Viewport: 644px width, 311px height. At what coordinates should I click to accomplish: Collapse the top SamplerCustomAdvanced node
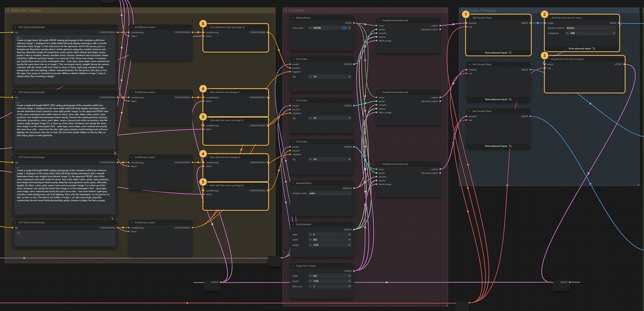tap(379, 20)
